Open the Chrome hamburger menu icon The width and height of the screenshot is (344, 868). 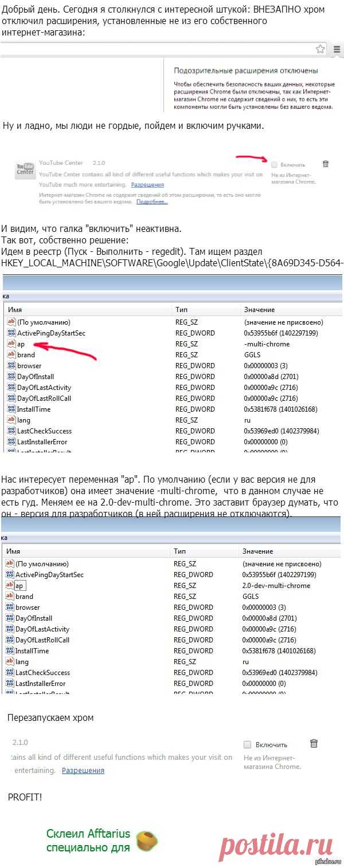click(337, 49)
